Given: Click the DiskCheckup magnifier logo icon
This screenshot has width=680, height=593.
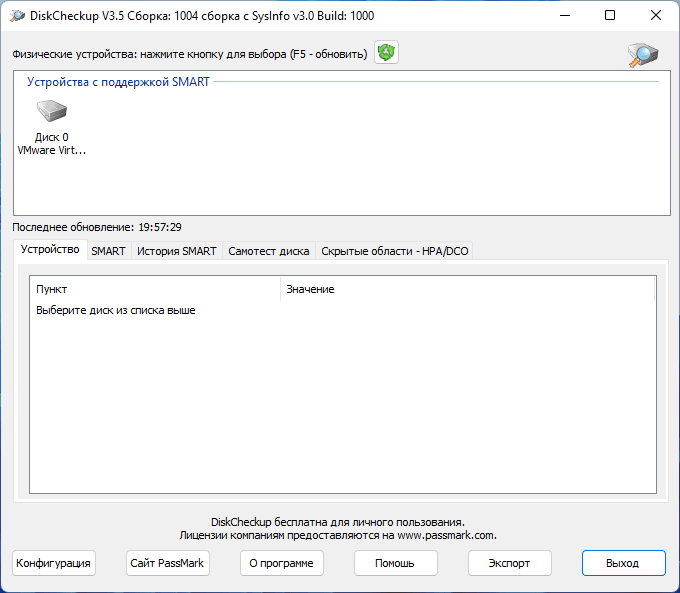Looking at the screenshot, I should tap(643, 55).
